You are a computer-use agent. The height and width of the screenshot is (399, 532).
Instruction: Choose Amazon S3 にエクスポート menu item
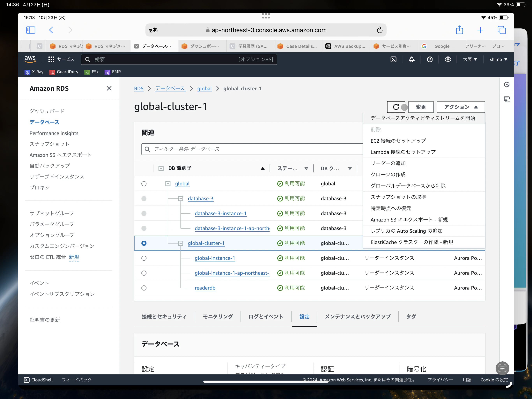click(x=424, y=220)
